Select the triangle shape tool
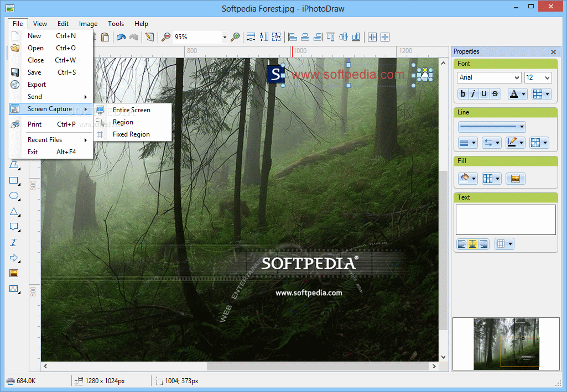The width and height of the screenshot is (567, 392). point(14,212)
